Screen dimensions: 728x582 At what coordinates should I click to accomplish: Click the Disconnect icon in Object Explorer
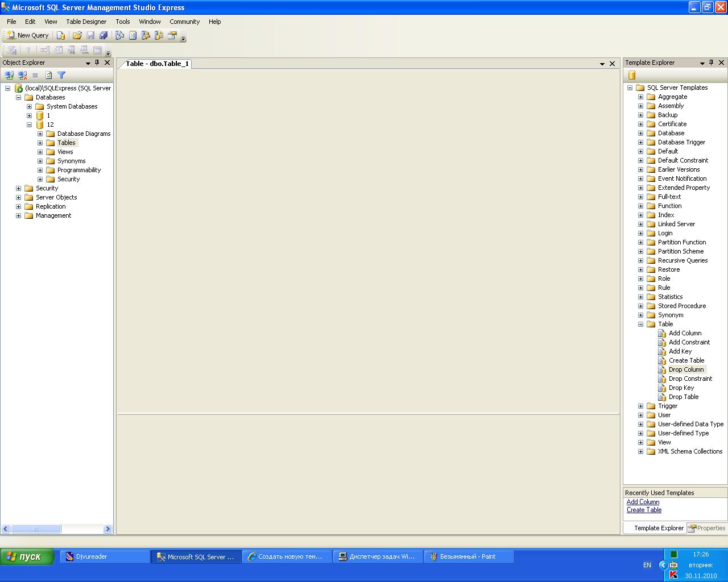point(22,75)
